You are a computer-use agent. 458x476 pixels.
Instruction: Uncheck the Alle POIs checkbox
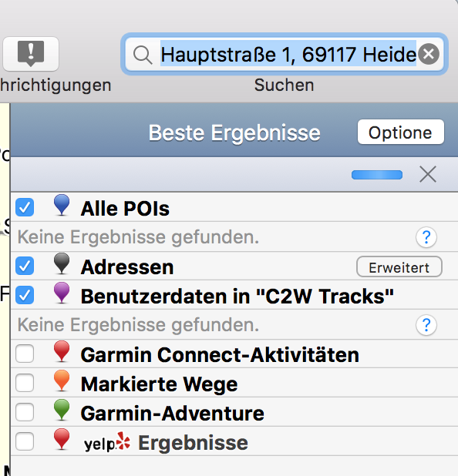coord(25,207)
